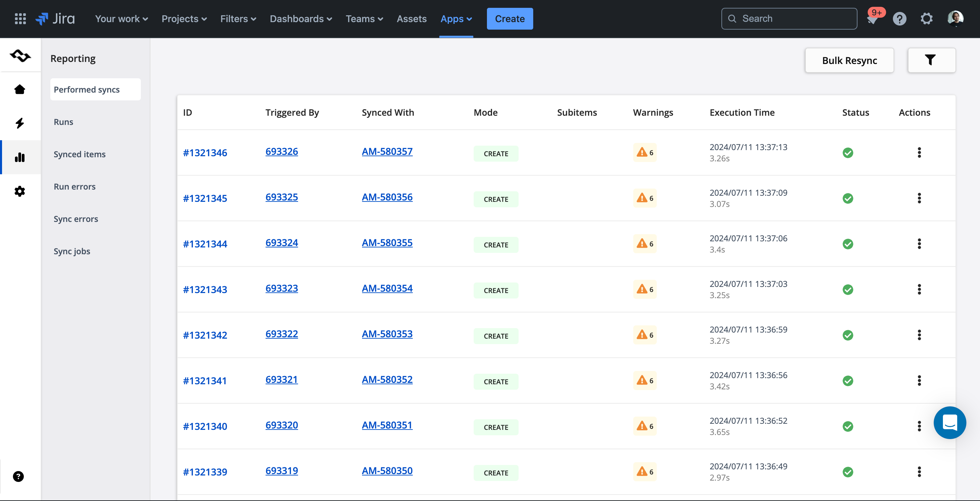Open actions menu for sync #1321342

coord(919,335)
